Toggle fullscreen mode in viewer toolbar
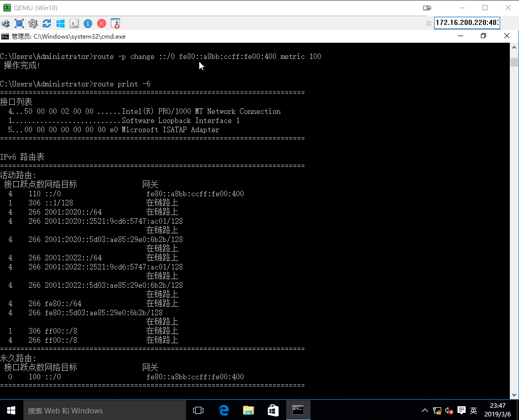 pos(19,23)
